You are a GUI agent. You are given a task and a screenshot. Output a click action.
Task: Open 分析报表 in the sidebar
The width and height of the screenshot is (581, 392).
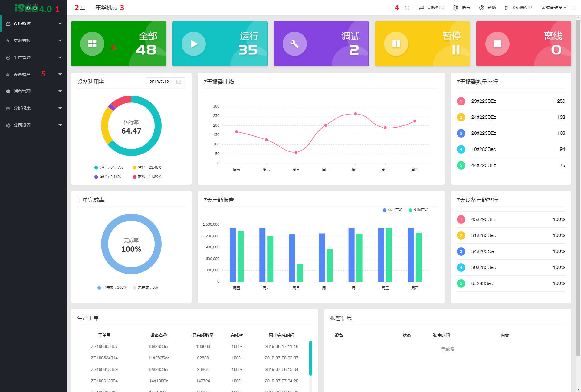point(22,108)
